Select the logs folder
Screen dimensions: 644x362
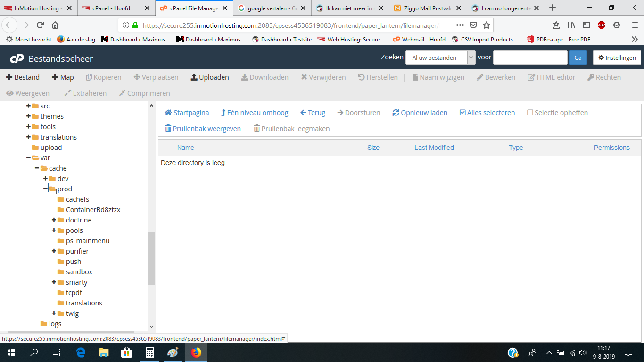tap(55, 324)
